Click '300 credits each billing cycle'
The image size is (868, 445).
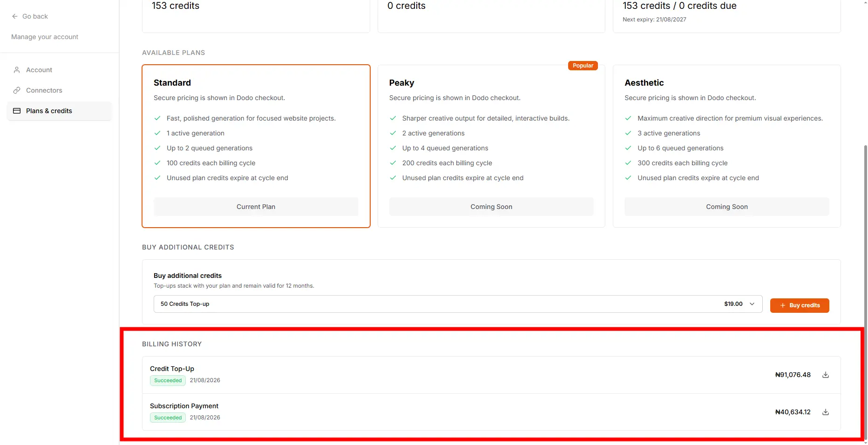coord(682,163)
